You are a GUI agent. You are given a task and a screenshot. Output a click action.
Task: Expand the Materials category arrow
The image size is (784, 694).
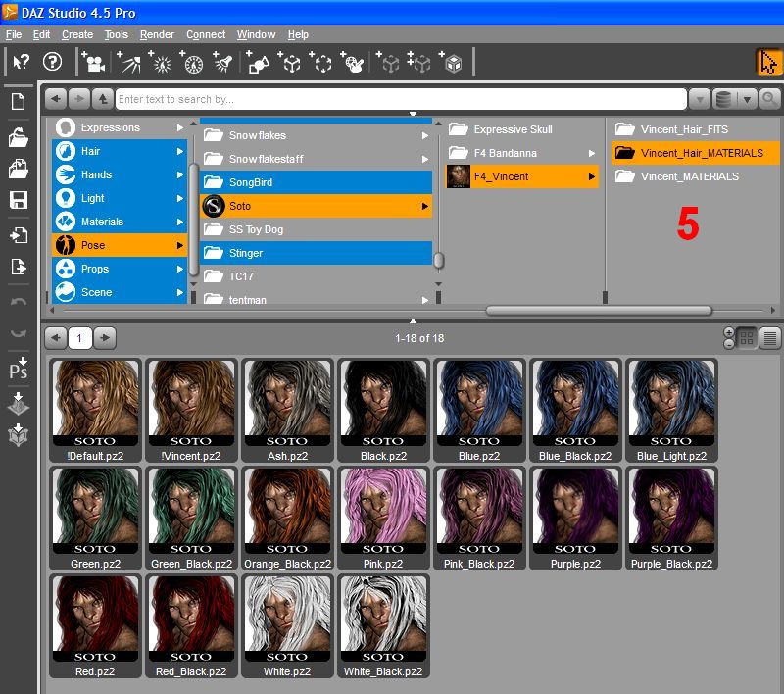click(180, 222)
